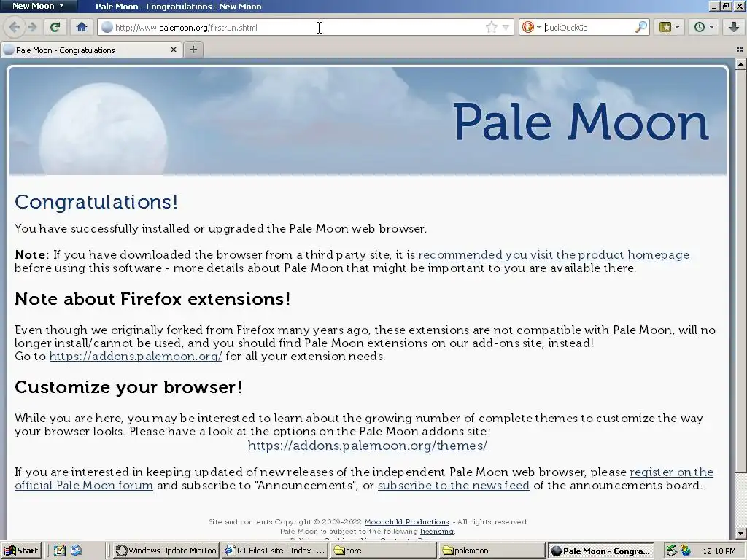Click the Pale Moon taskbar button

point(601,551)
